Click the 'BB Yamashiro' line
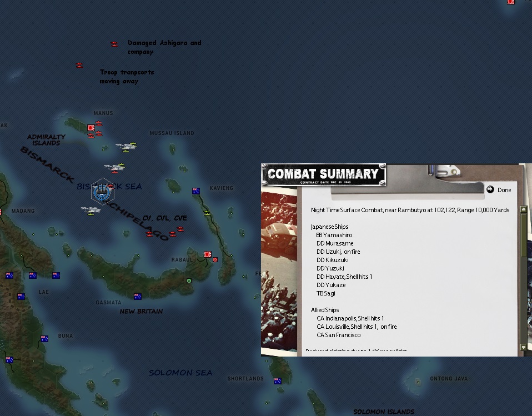Image resolution: width=532 pixels, height=416 pixels. 334,235
